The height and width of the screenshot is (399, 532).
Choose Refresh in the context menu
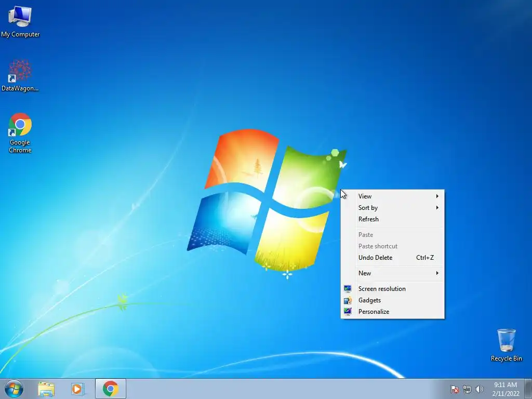pos(393,219)
